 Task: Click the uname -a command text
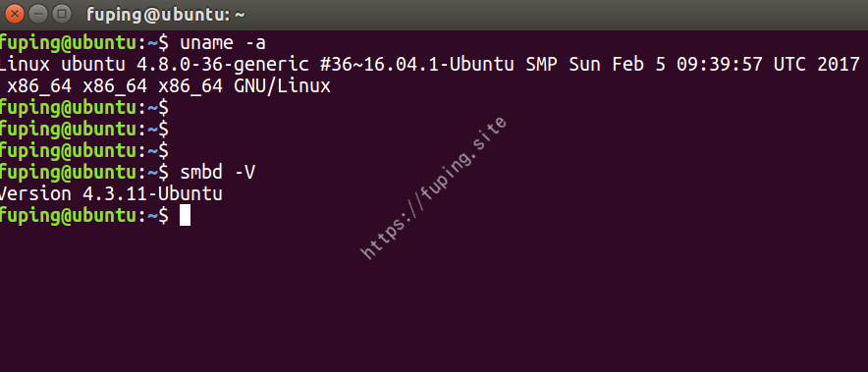coord(223,43)
